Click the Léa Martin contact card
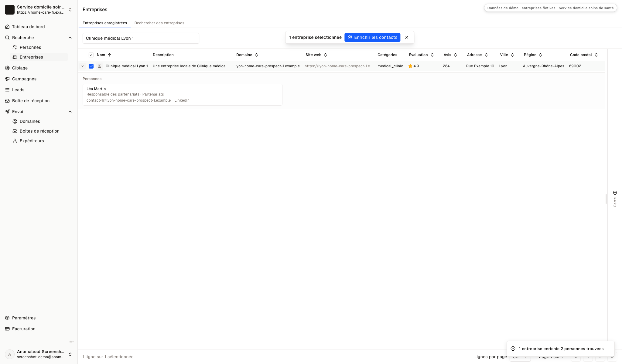Screen dimensions: 622x364 click(x=183, y=95)
